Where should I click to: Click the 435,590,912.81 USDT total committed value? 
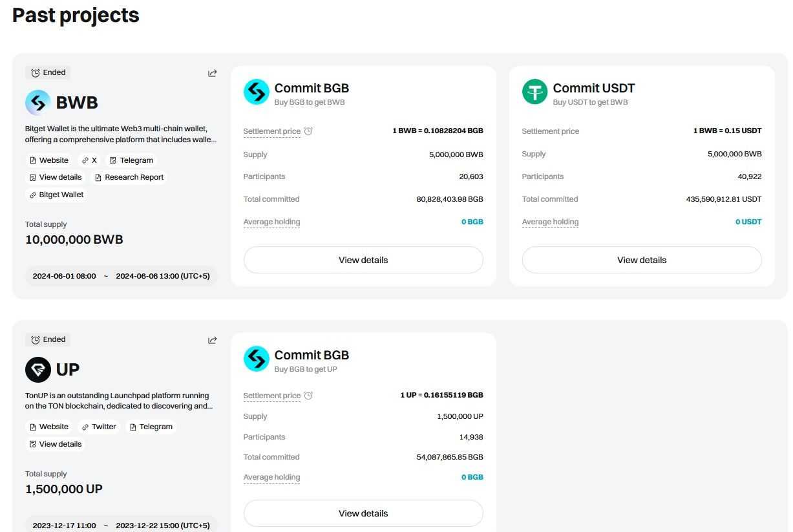[x=724, y=199]
